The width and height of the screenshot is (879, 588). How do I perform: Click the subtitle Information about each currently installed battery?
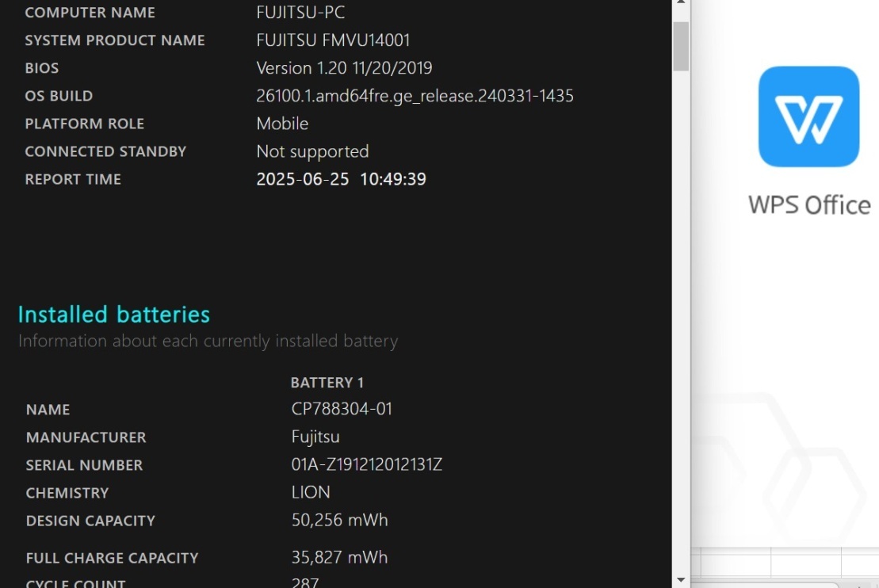[x=208, y=342]
